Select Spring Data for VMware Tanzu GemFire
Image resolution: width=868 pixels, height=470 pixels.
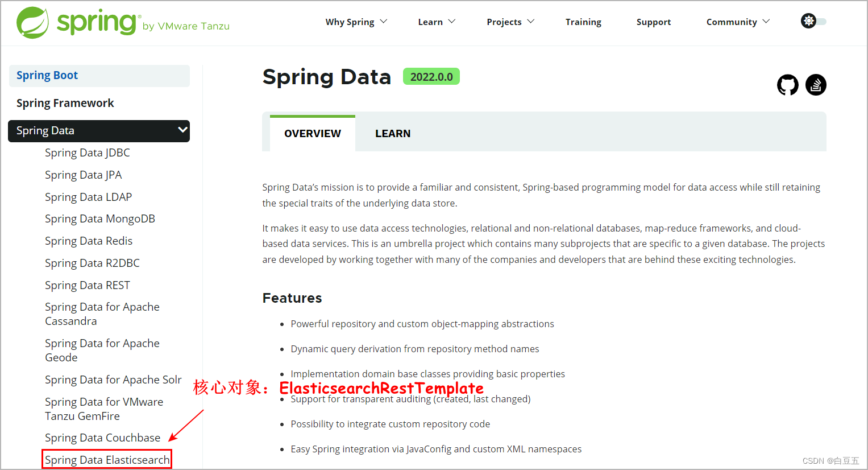(x=104, y=409)
